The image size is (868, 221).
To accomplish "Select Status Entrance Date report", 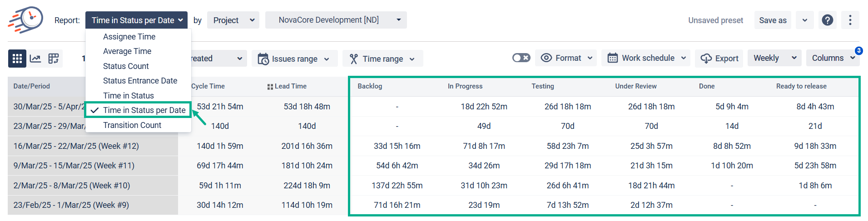I will click(x=140, y=81).
